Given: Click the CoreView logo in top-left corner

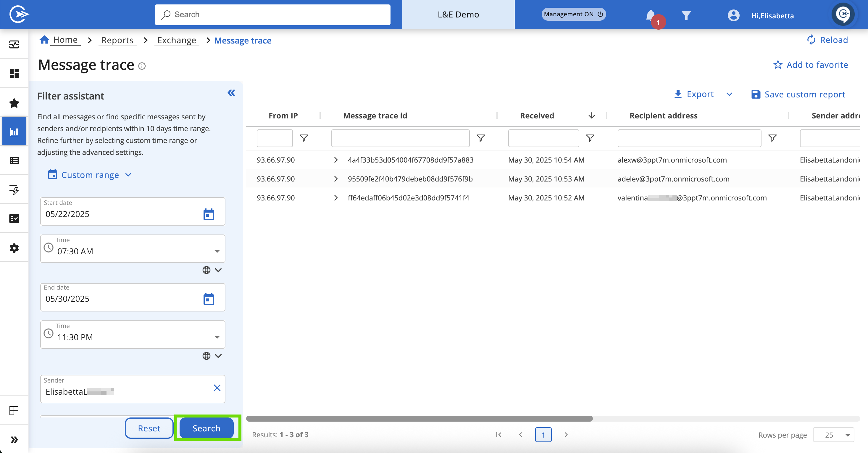Looking at the screenshot, I should coord(19,14).
